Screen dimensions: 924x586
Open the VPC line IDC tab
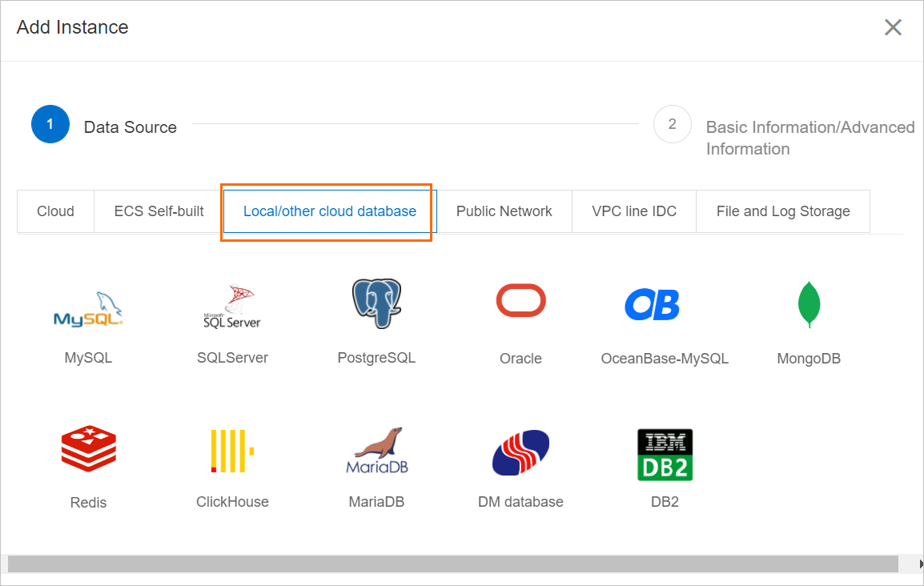coord(634,211)
